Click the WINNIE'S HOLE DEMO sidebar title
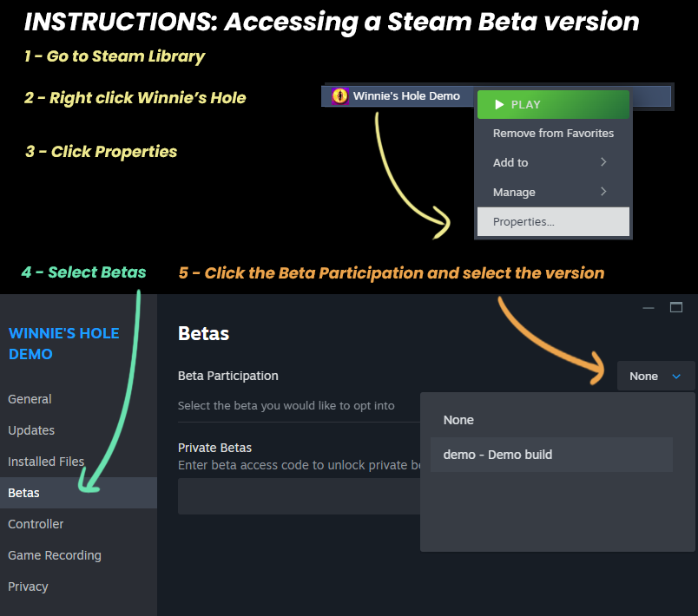The image size is (698, 616). pos(63,344)
